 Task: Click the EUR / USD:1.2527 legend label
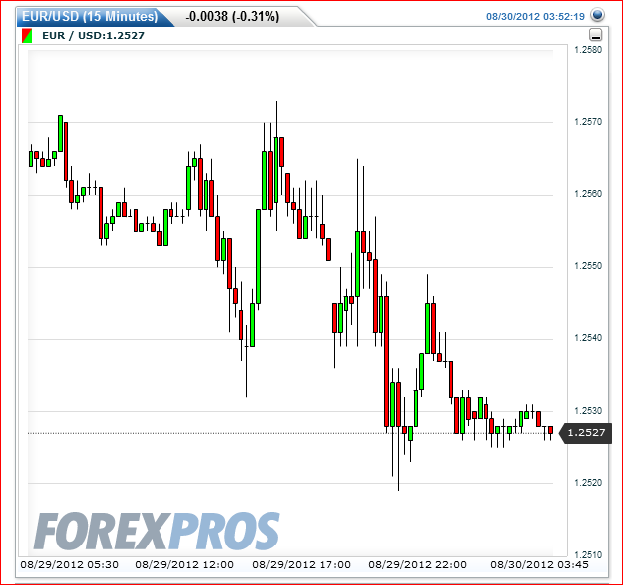(93, 36)
